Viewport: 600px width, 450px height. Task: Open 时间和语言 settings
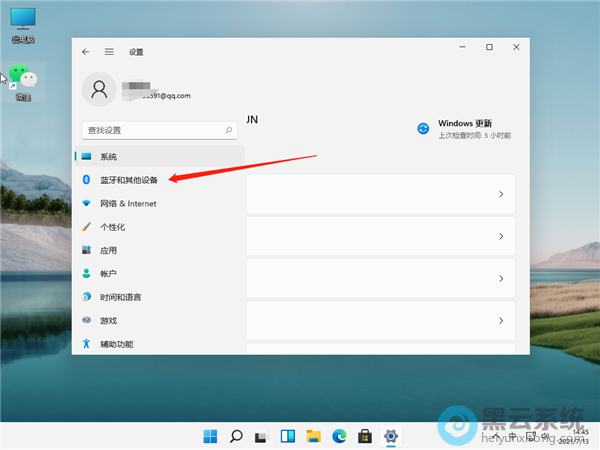tap(120, 297)
